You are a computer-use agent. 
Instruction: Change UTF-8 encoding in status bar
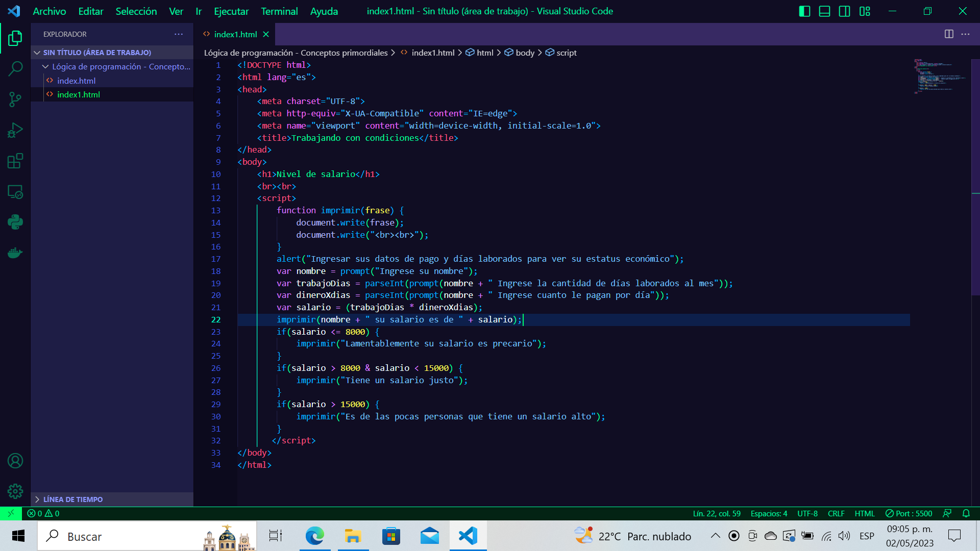(x=807, y=513)
